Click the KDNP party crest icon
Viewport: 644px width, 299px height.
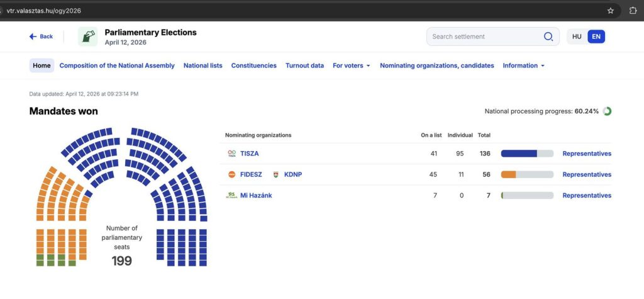(276, 174)
